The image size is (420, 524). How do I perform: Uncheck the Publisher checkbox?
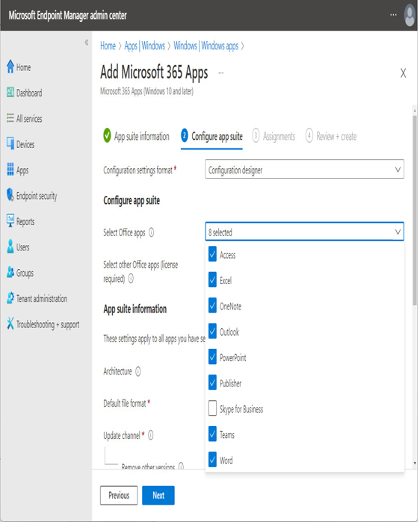[213, 383]
